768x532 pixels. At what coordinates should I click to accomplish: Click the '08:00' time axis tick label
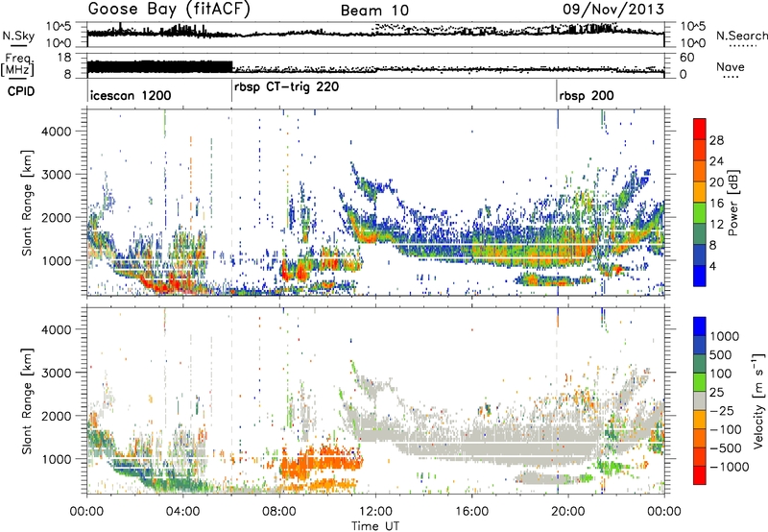click(x=279, y=512)
